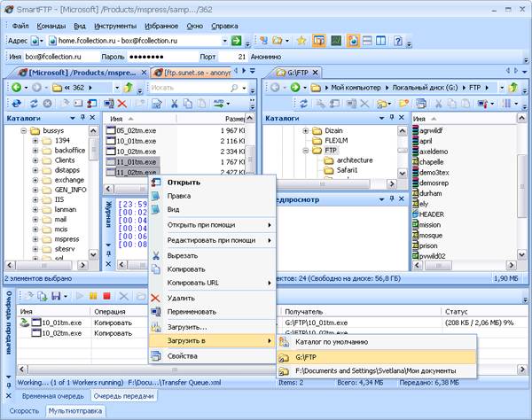The height and width of the screenshot is (420, 532).
Task: Open the Файл menu
Action: pyautogui.click(x=20, y=26)
